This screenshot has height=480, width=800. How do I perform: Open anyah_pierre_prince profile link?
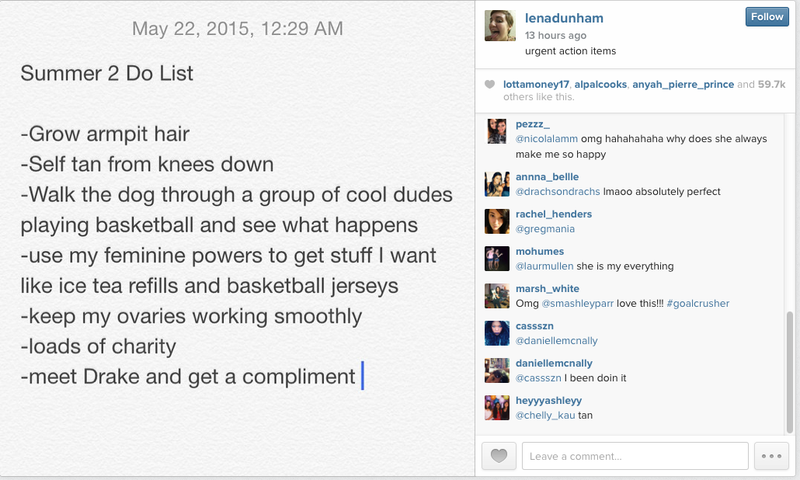pos(683,84)
